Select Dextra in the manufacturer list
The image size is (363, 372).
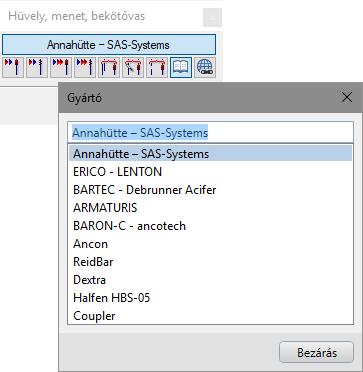click(x=210, y=280)
